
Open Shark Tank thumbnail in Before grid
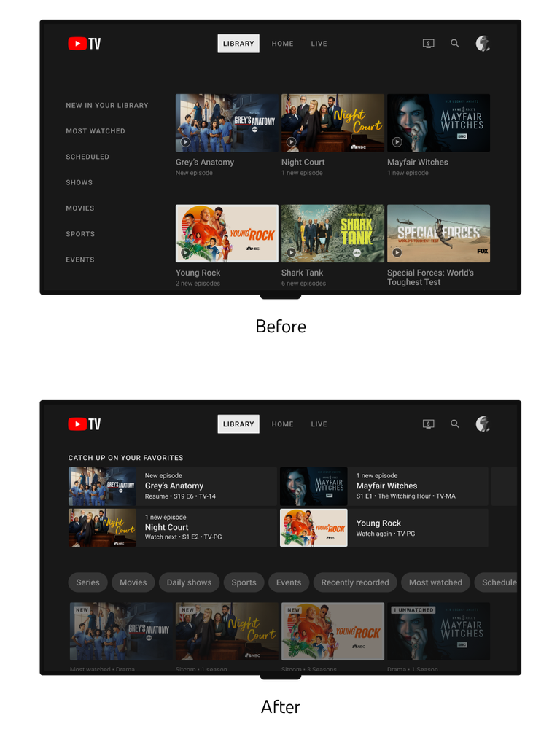click(332, 233)
